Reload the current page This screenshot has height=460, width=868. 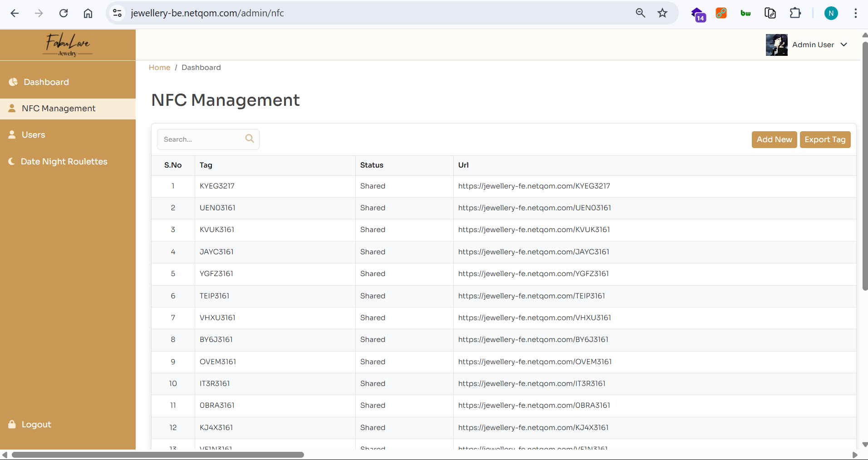tap(64, 13)
